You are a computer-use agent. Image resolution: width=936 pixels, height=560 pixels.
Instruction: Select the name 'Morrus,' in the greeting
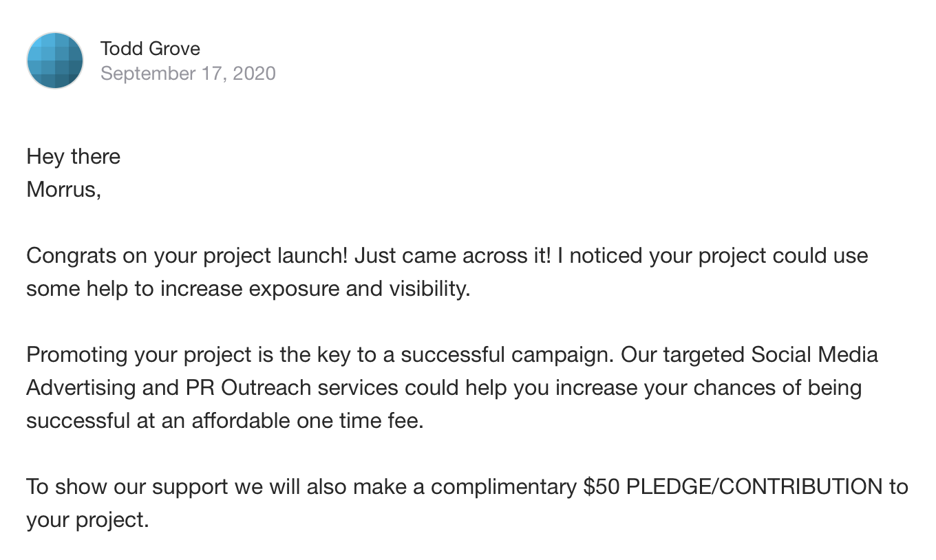pos(63,189)
